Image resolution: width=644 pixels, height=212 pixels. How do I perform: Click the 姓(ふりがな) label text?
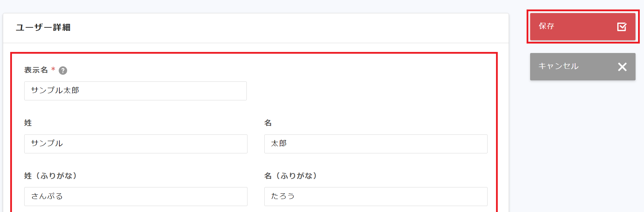(50, 175)
